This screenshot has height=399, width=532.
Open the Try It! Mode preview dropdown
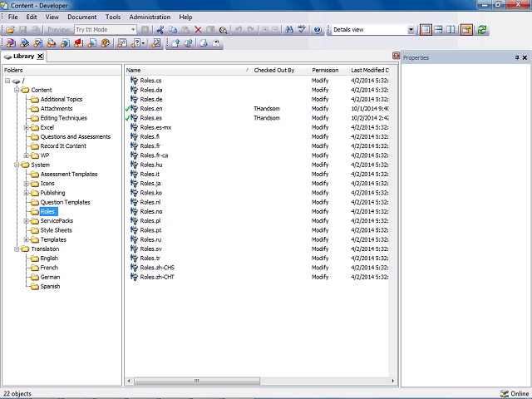point(133,30)
